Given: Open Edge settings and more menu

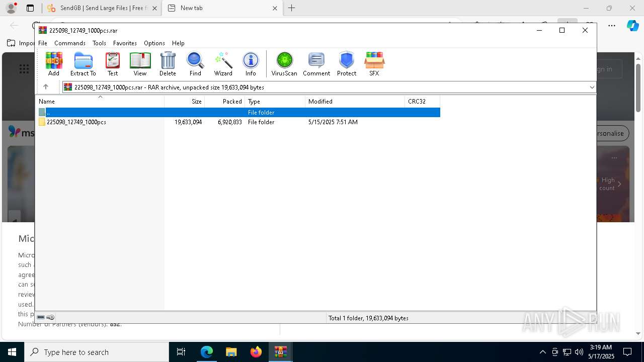Looking at the screenshot, I should 612,25.
